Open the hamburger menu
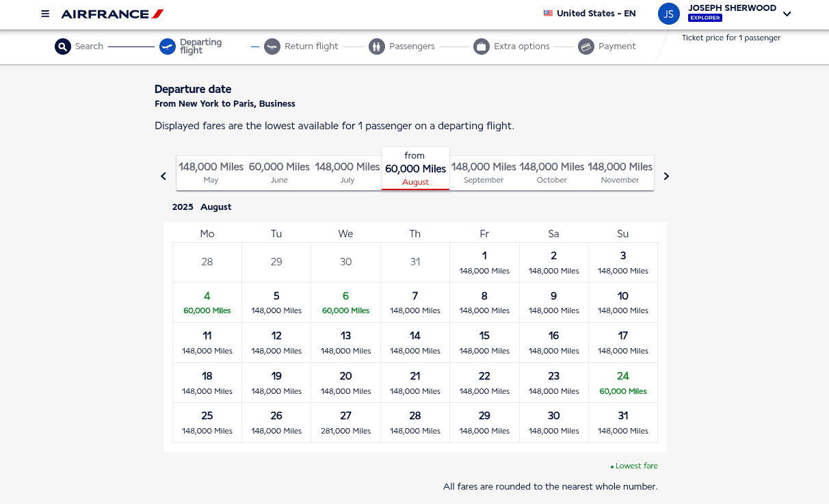Image resolution: width=829 pixels, height=504 pixels. pyautogui.click(x=45, y=13)
